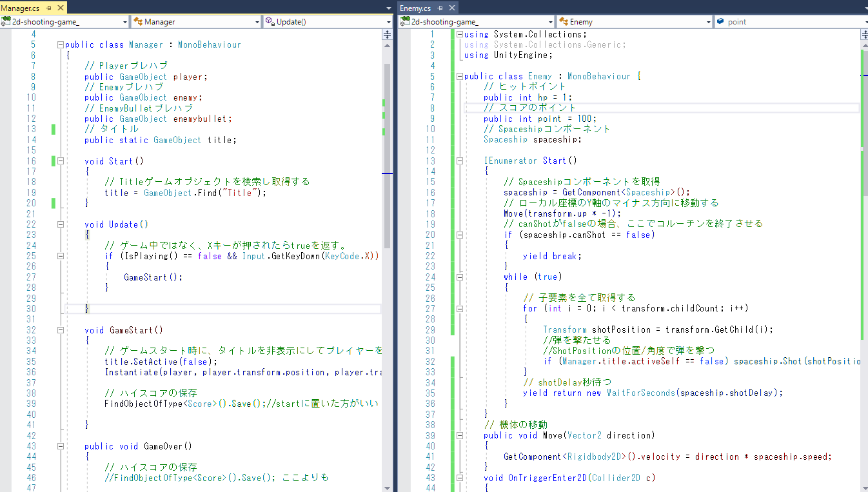Collapse the using directives in Enemy.cs
The height and width of the screenshot is (492, 868).
coord(459,34)
